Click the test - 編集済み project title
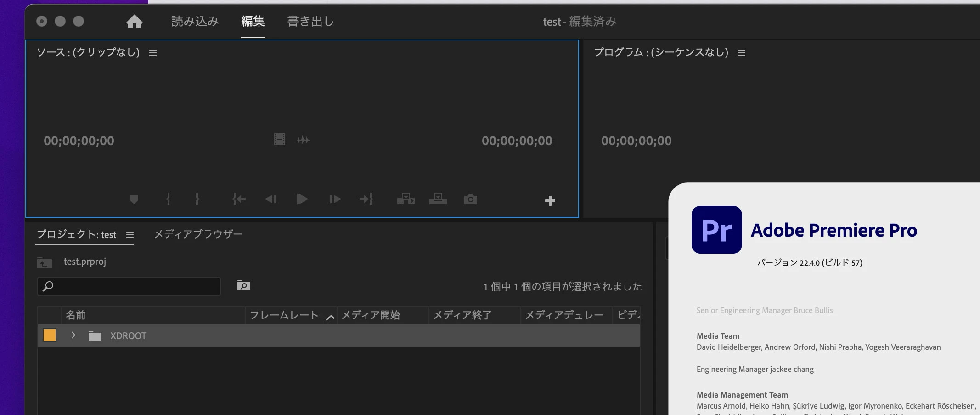 click(580, 22)
